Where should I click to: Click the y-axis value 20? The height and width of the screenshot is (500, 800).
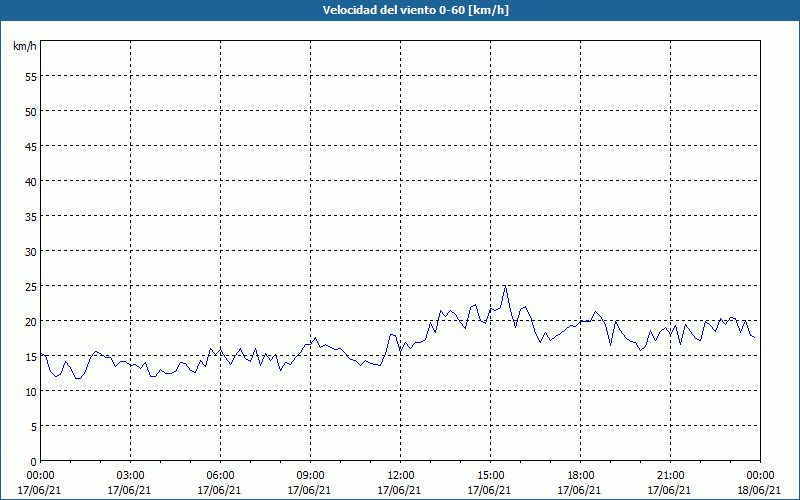(31, 321)
